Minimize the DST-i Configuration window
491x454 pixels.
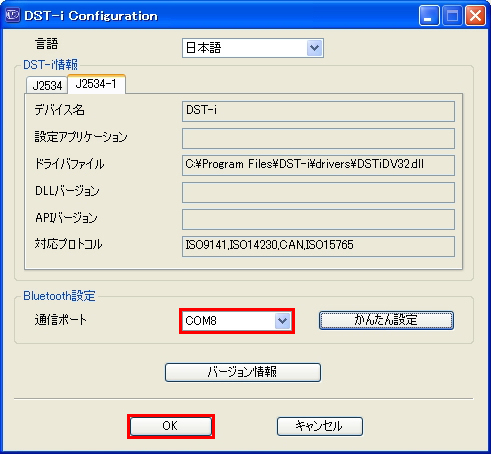429,16
